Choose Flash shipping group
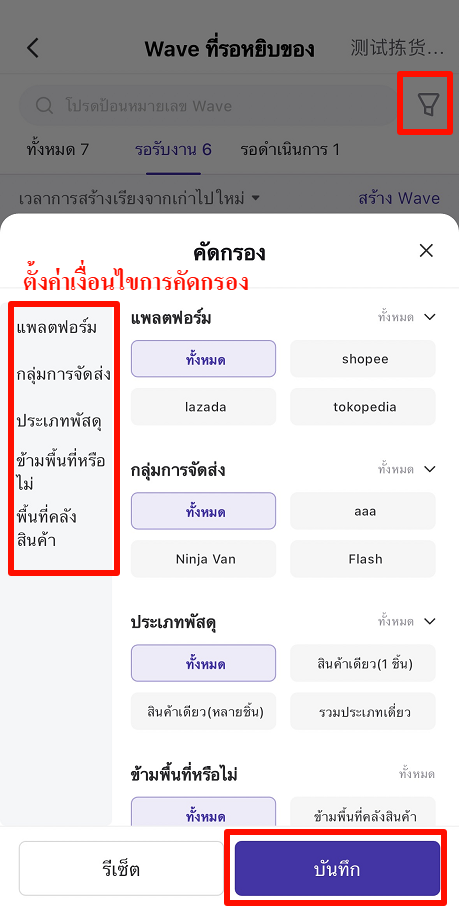Screen dimensions: 459x915 [x=363, y=559]
